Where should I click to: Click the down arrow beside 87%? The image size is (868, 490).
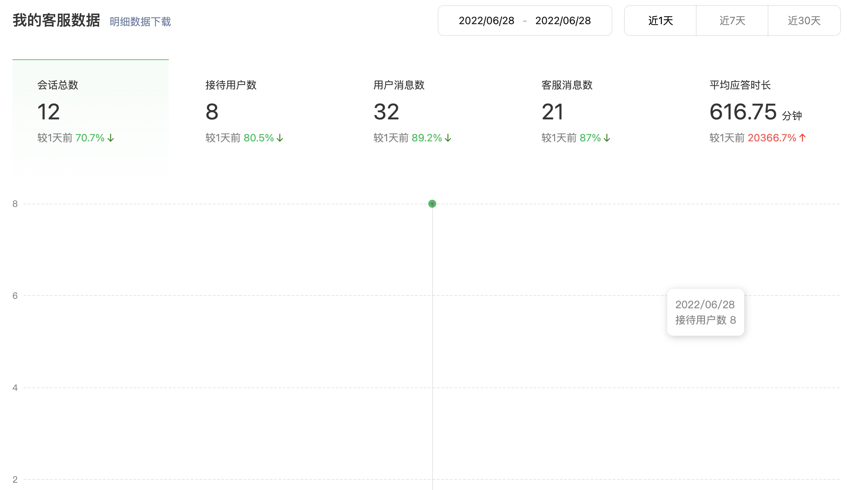click(x=607, y=138)
